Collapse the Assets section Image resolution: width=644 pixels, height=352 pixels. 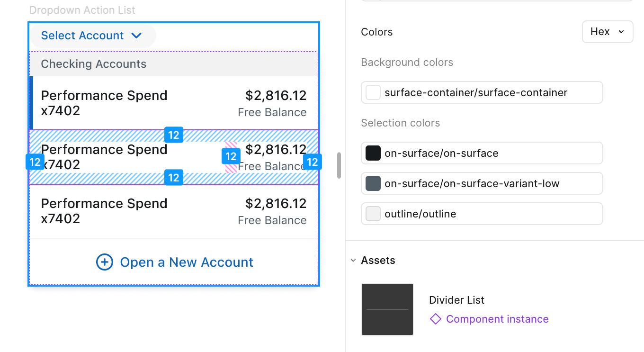(x=353, y=261)
